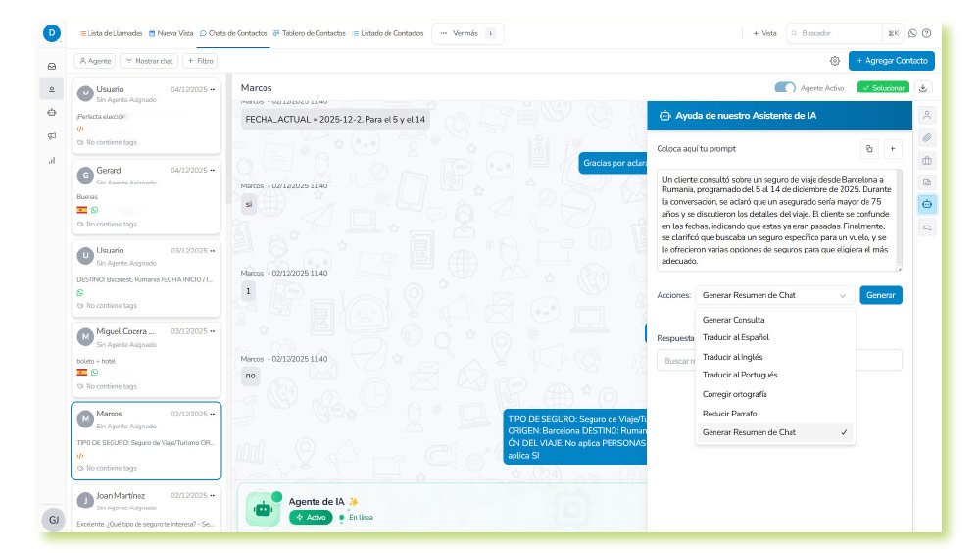The image size is (980, 553).
Task: Open the bar chart reports icon in sidebar
Action: coord(52,160)
